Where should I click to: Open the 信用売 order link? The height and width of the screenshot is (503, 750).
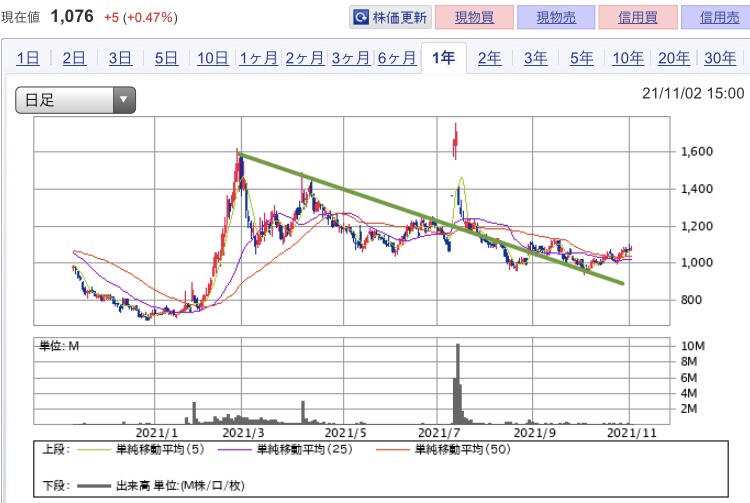(x=717, y=18)
